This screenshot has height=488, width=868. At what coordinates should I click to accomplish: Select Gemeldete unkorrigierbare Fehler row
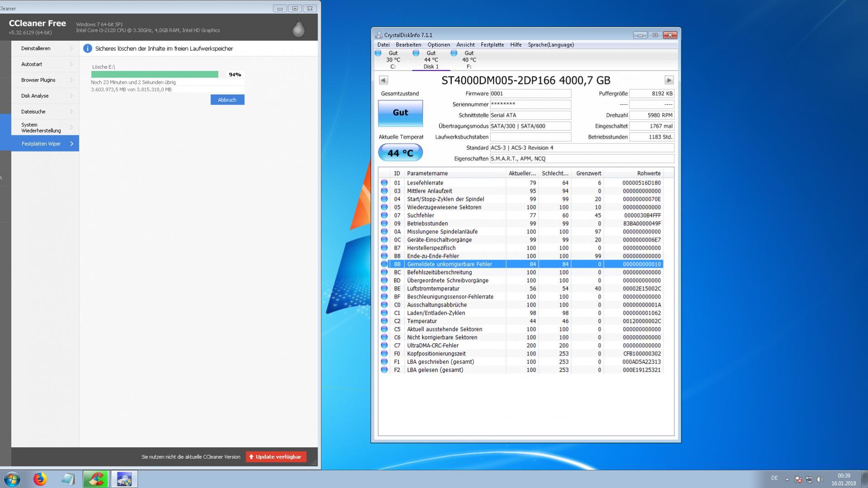(x=521, y=264)
